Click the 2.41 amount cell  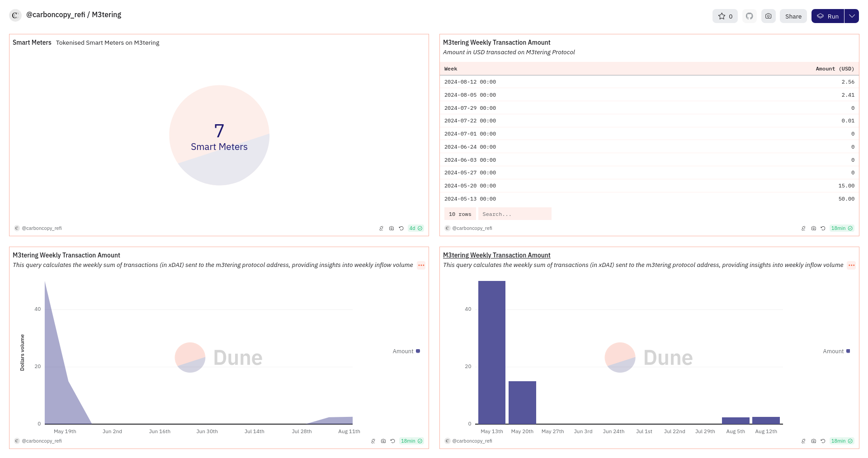848,95
